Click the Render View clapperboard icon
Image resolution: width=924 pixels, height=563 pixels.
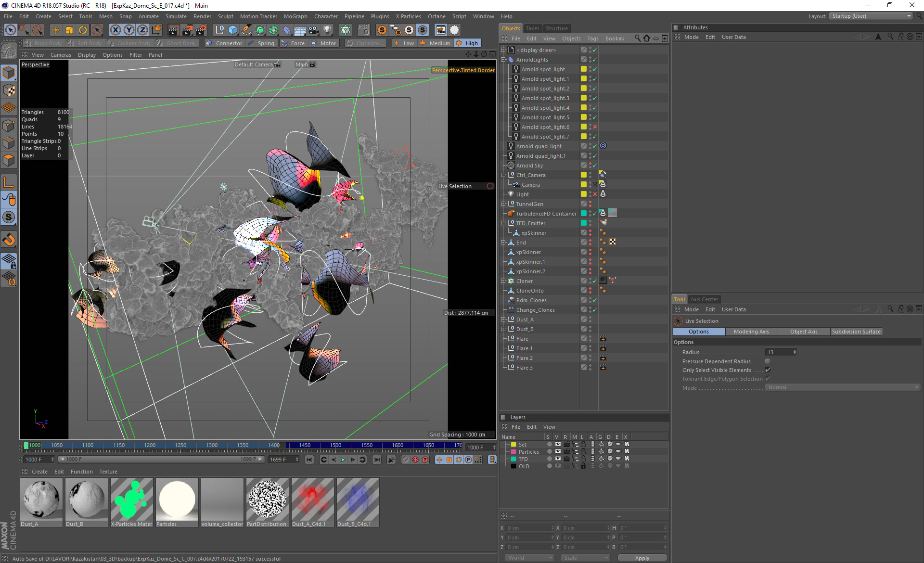[173, 30]
